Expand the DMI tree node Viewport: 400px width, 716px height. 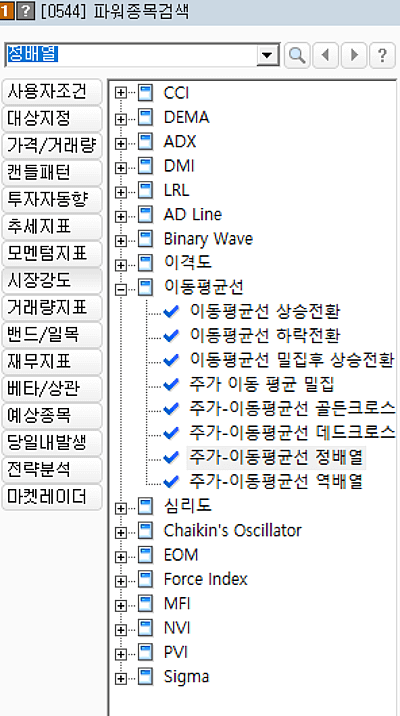pos(121,167)
